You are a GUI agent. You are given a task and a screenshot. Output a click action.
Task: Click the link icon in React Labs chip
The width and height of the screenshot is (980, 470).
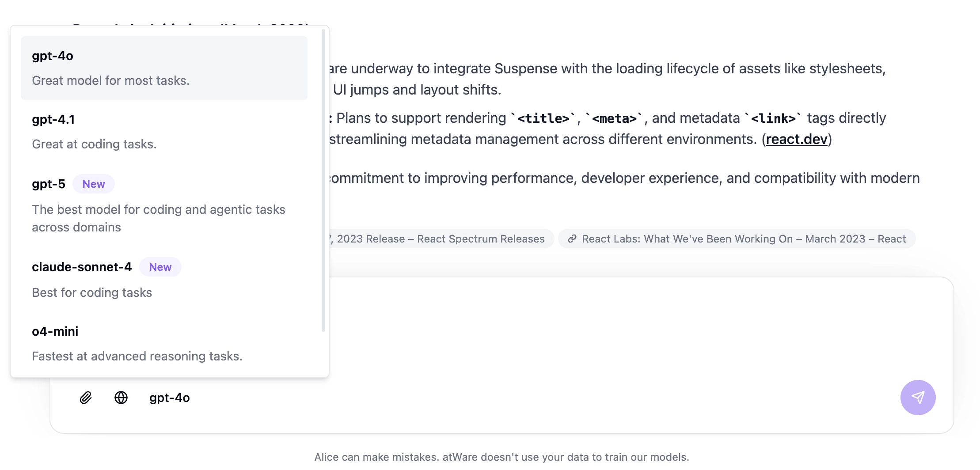point(572,239)
